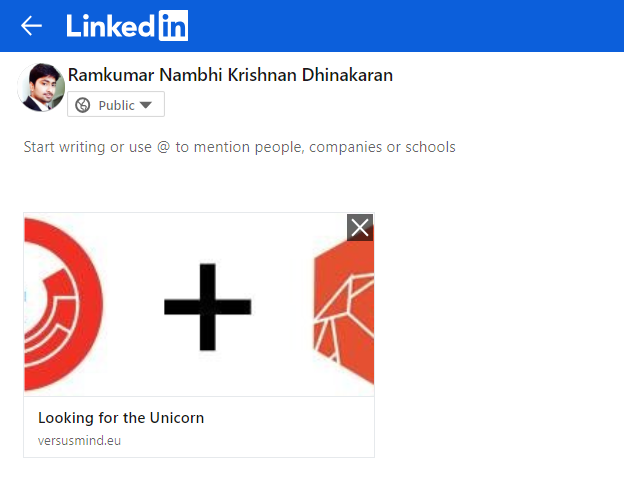Expand the Public visibility dropdown arrow

146,105
